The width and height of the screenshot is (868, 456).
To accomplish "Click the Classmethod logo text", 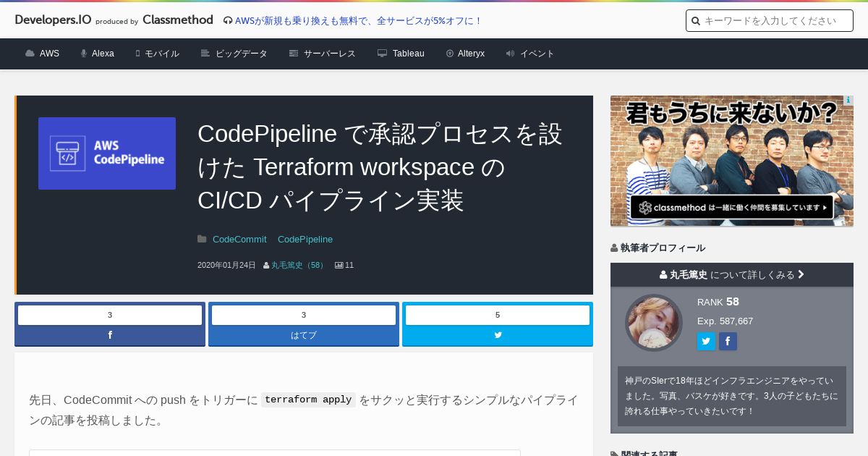I will tap(178, 20).
